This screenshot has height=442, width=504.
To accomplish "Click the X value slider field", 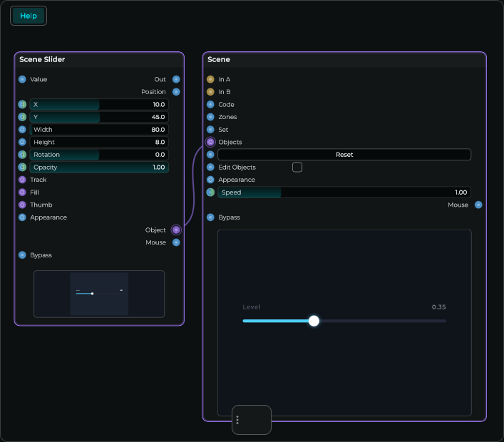I will click(x=99, y=105).
